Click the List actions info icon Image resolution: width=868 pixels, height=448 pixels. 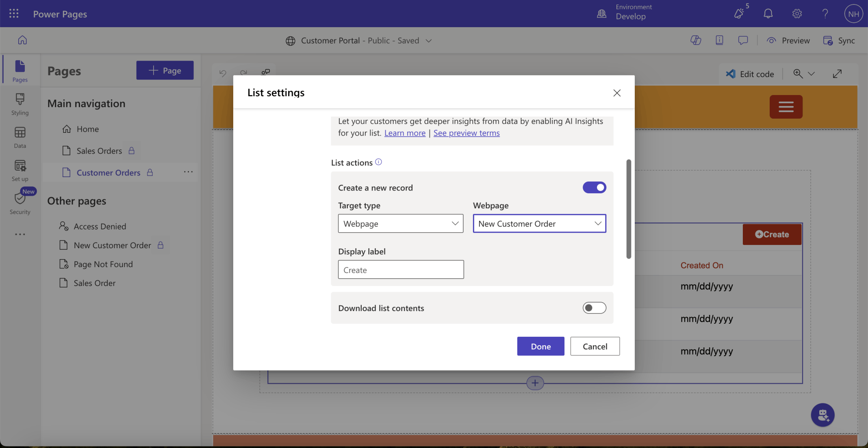(x=378, y=162)
